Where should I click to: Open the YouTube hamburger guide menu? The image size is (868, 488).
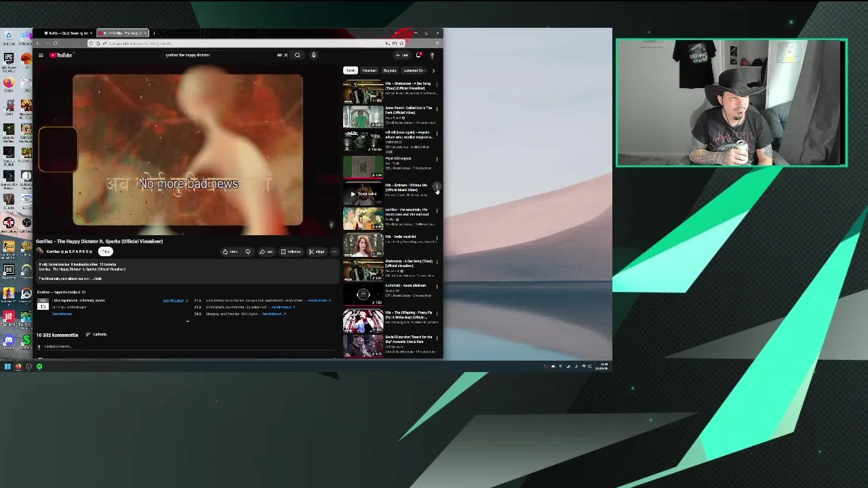(x=41, y=55)
